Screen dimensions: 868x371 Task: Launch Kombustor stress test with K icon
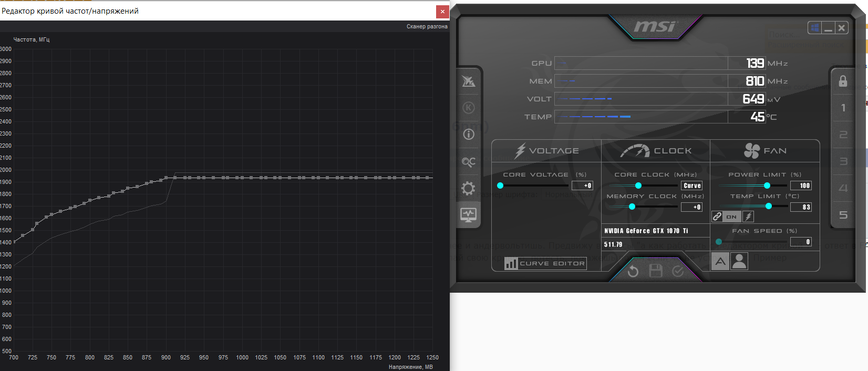click(468, 108)
